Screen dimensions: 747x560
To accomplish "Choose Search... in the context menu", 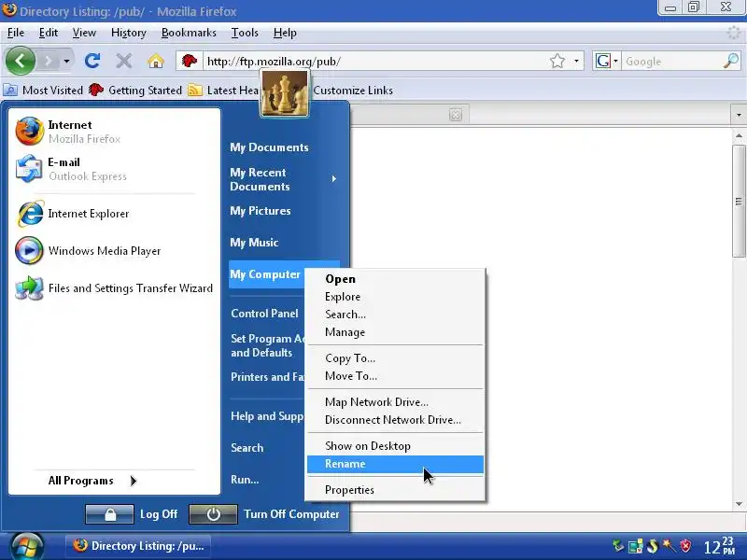I will point(395,315).
